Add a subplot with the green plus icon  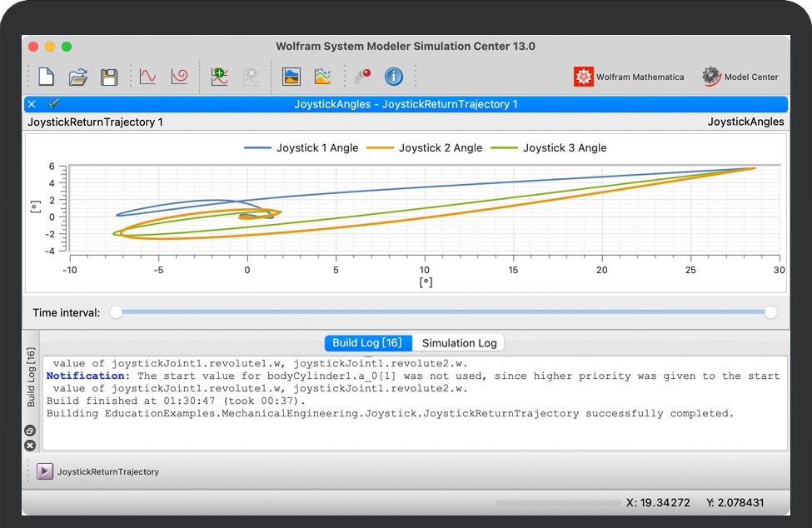pos(219,77)
